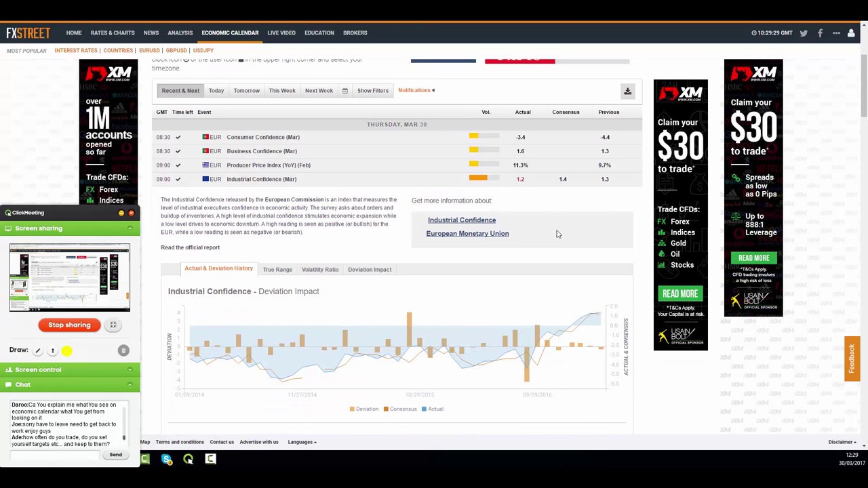Image resolution: width=868 pixels, height=488 pixels.
Task: Open Show Filters panel
Action: pyautogui.click(x=373, y=90)
